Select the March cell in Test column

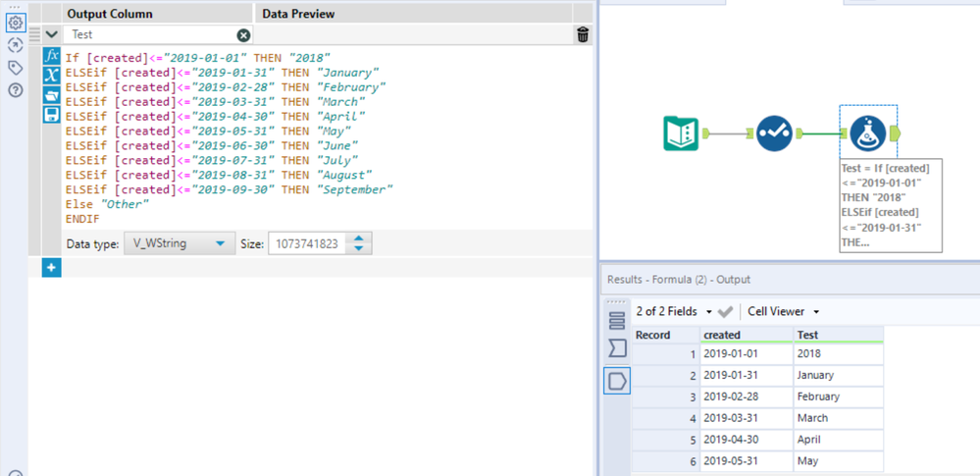click(838, 418)
